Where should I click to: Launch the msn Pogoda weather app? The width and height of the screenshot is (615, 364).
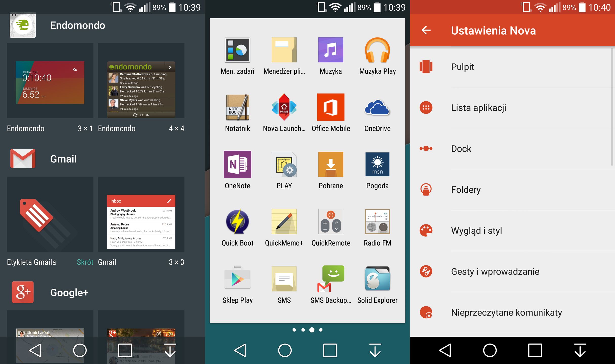click(377, 164)
